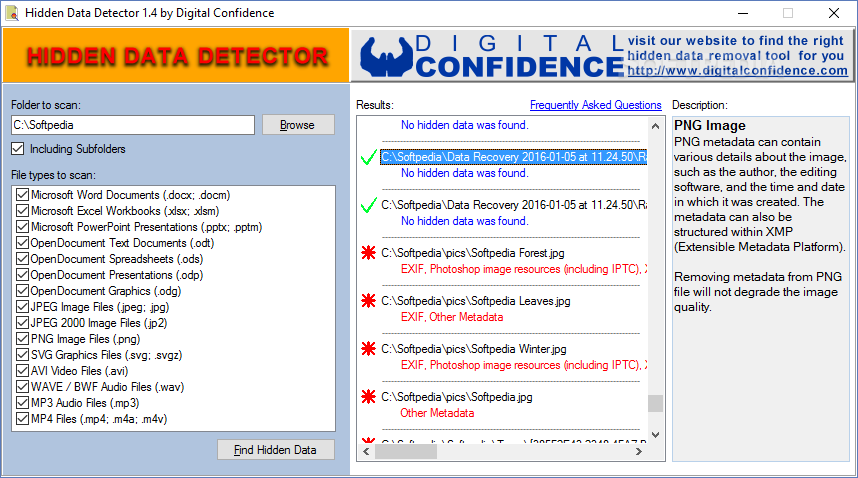Toggle WAVE / BWF Audio Files checkbox

point(22,387)
